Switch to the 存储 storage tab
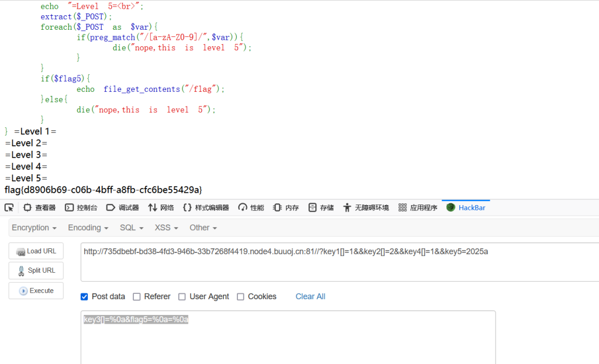 pyautogui.click(x=321, y=207)
